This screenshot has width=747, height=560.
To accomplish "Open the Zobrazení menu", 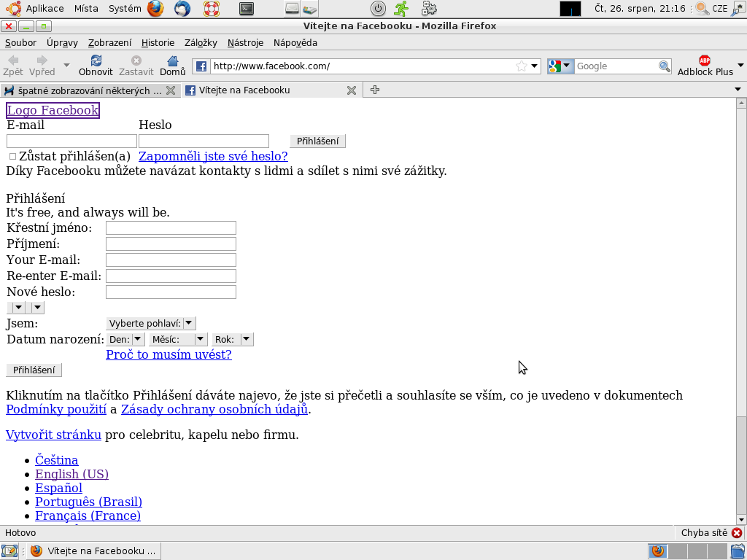I will click(109, 43).
